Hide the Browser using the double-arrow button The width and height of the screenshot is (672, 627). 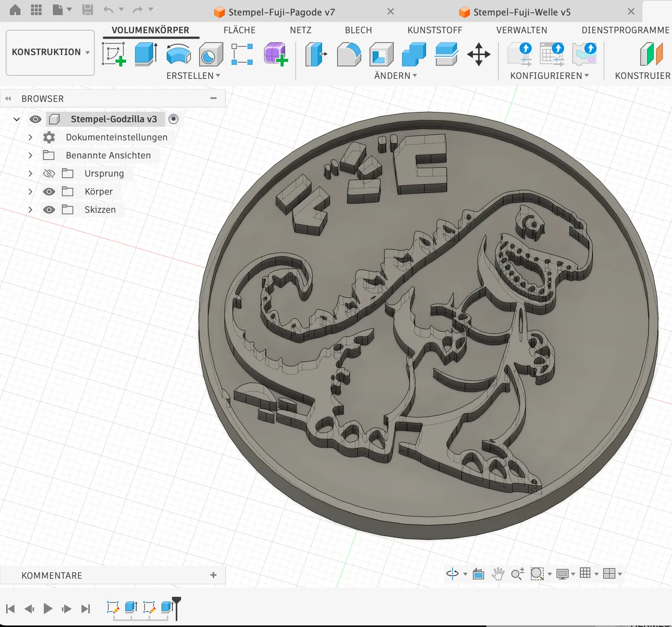(x=8, y=98)
